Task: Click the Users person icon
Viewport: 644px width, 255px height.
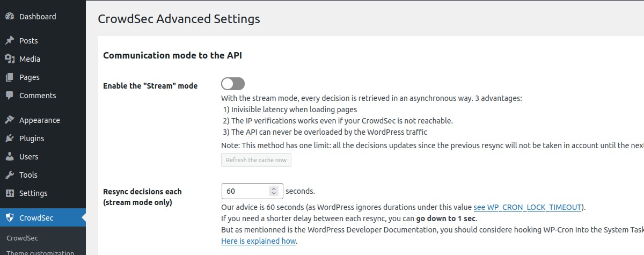Action: coord(10,157)
